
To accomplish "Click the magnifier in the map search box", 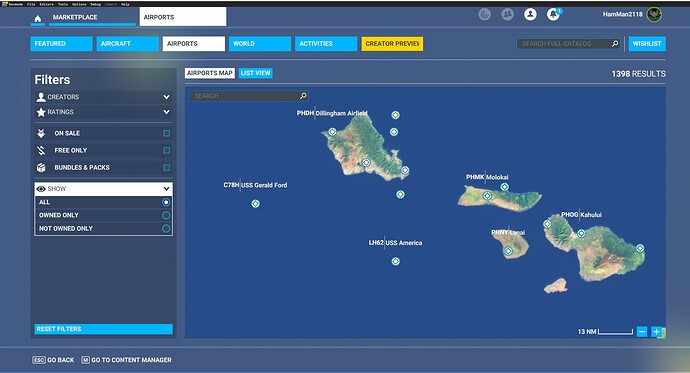I will click(303, 96).
